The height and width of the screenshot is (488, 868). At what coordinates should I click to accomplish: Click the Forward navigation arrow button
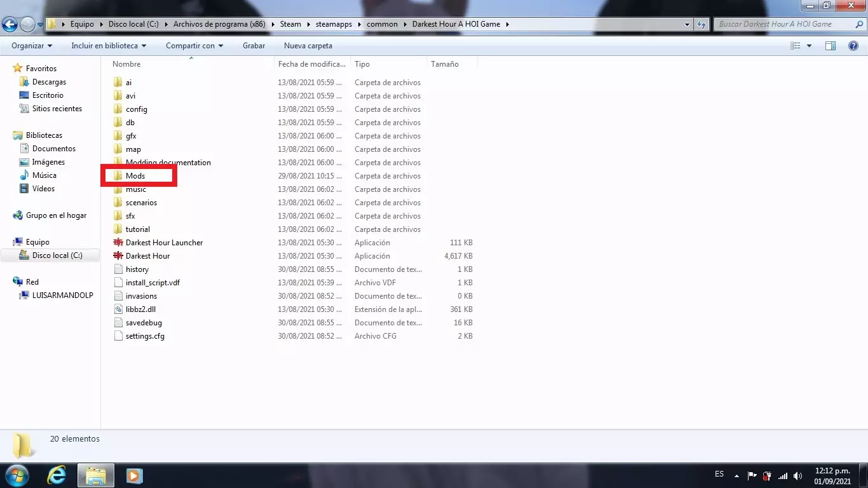coord(27,25)
